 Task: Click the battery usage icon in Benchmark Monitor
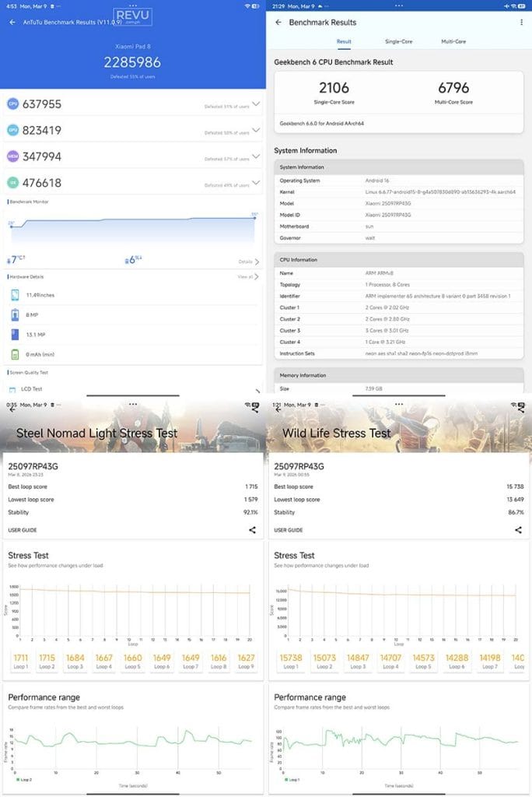[127, 261]
